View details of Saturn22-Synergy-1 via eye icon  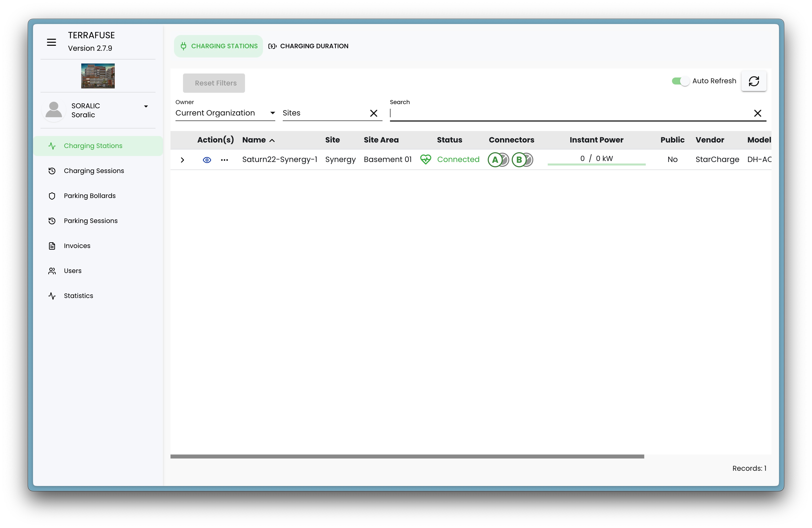(x=207, y=160)
